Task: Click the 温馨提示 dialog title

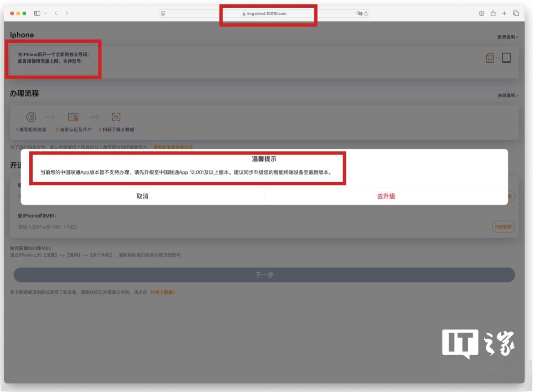Action: [x=264, y=159]
